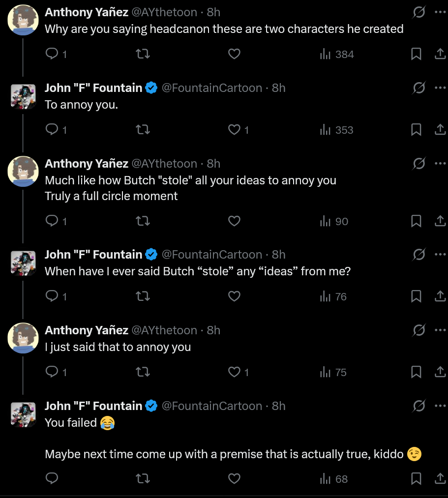Click Anthony Yañez's avatar on the first tweet
The width and height of the screenshot is (448, 498).
[x=24, y=20]
